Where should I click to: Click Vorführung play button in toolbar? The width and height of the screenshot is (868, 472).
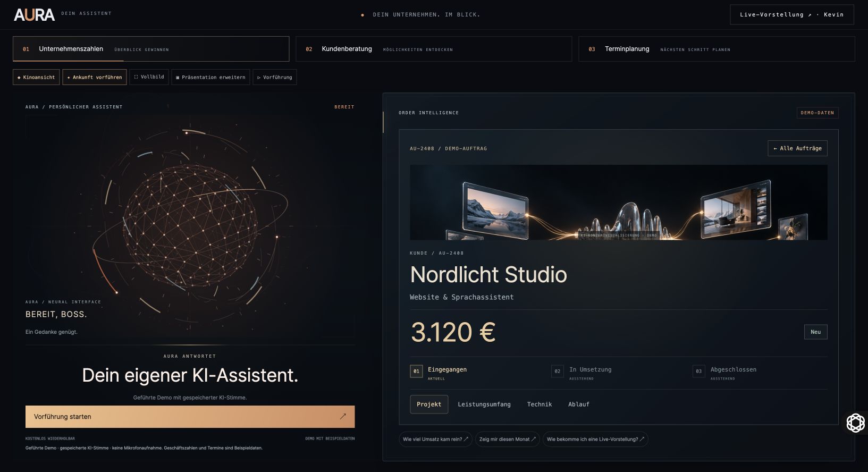coord(275,77)
